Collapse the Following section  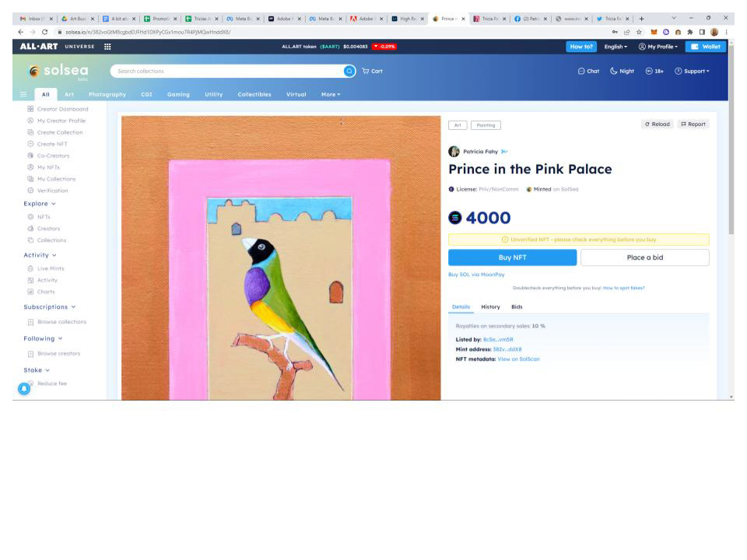[43, 338]
